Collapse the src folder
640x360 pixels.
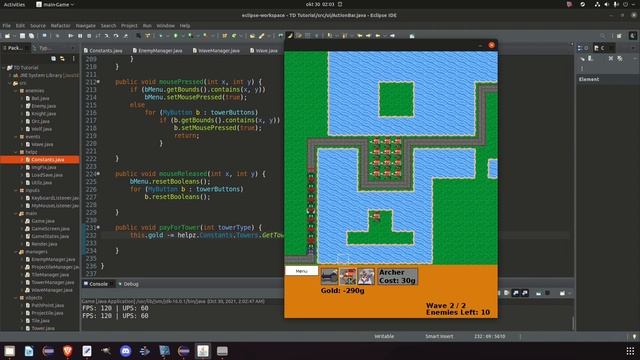10,83
